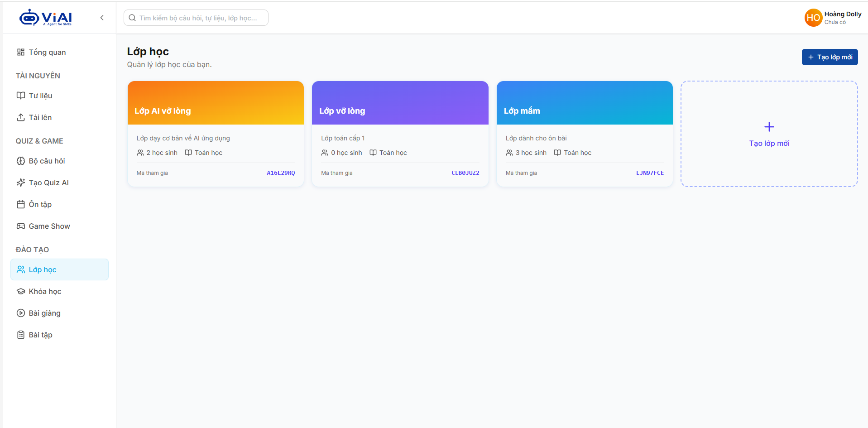868x428 pixels.
Task: Click the Lớp học page heading
Action: coord(148,52)
